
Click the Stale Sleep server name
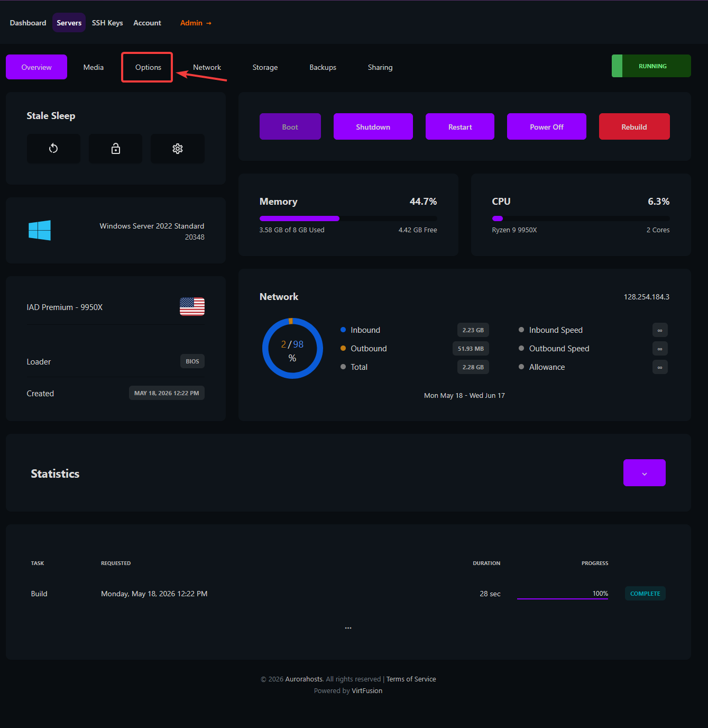51,116
